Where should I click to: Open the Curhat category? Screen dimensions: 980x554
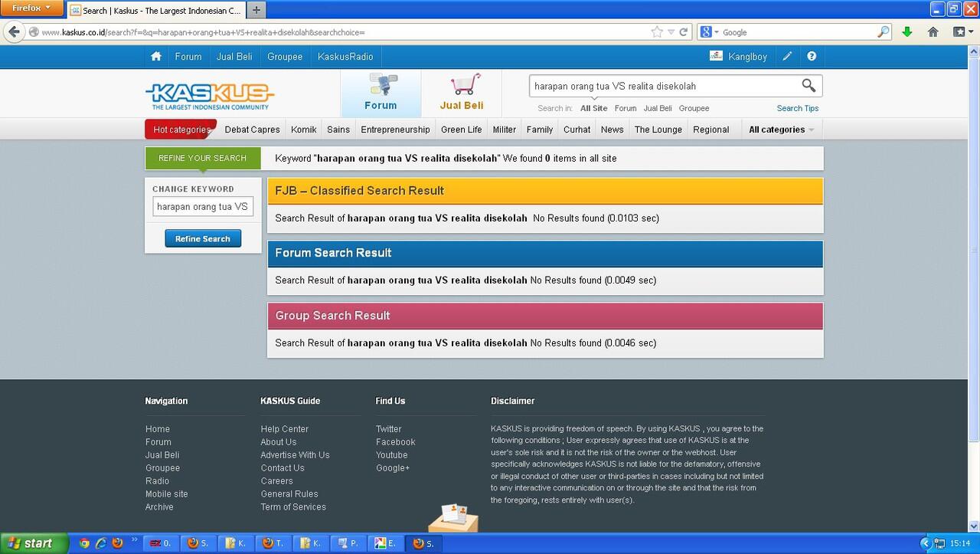click(x=577, y=129)
